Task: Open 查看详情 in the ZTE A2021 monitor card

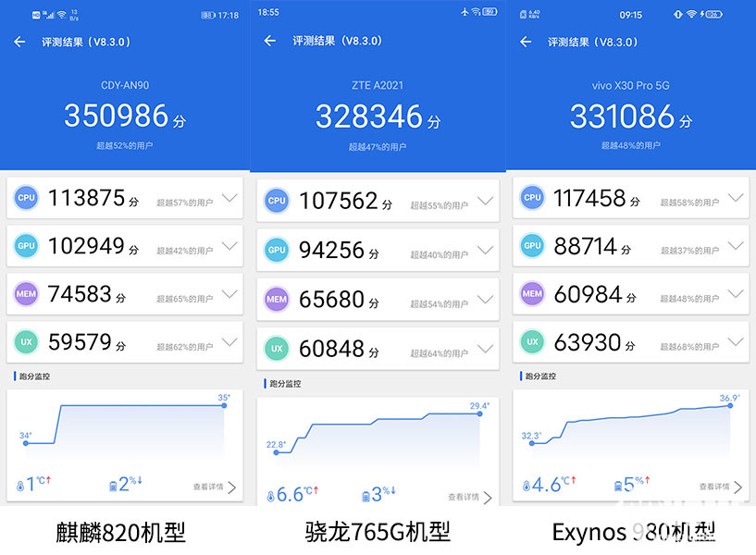Action: coord(470,498)
